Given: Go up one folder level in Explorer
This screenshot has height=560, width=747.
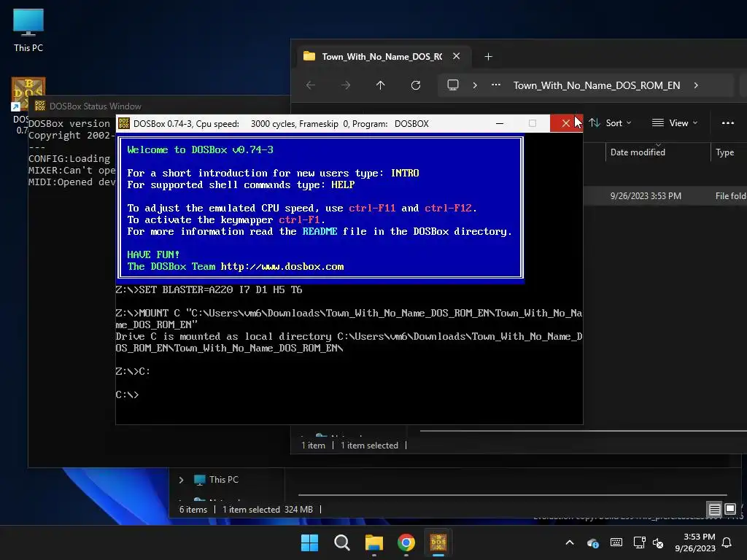Looking at the screenshot, I should pos(380,85).
